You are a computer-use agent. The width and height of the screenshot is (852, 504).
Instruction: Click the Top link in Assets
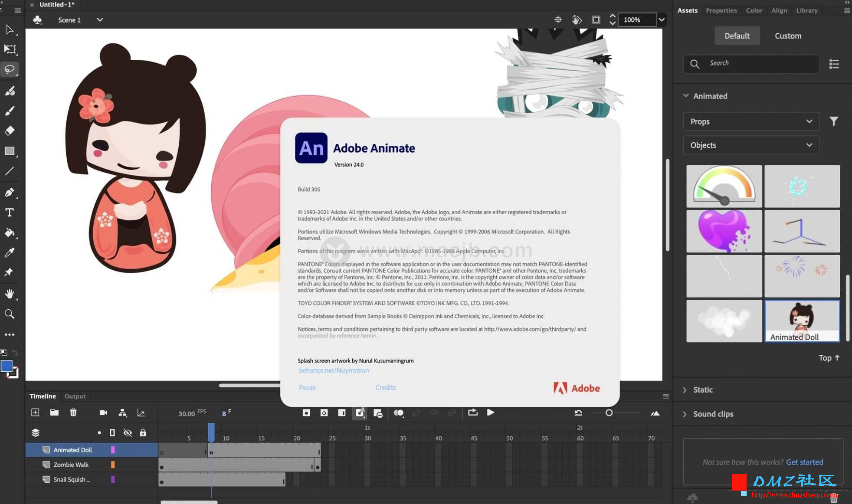829,358
